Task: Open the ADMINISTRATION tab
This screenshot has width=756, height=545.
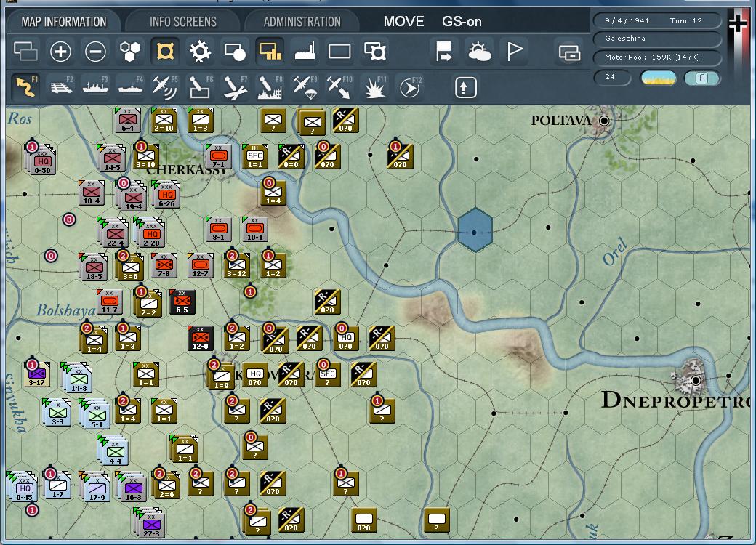Action: coord(301,21)
